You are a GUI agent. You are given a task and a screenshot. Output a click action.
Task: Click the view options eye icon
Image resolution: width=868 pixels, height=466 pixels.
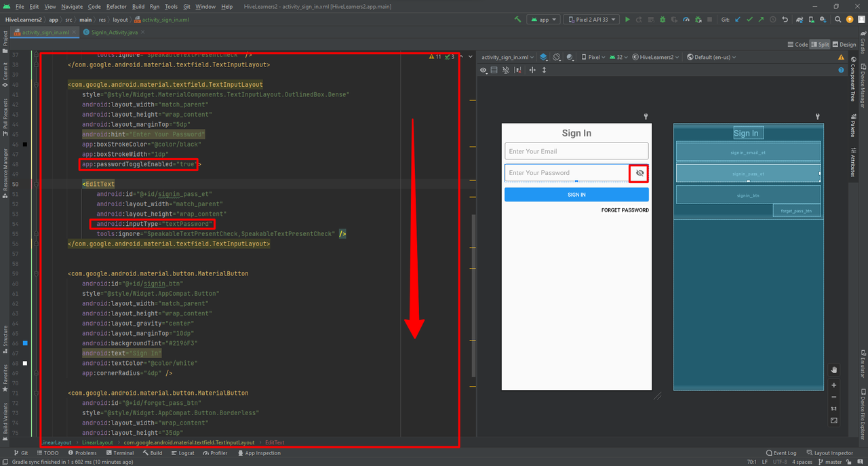(x=484, y=70)
